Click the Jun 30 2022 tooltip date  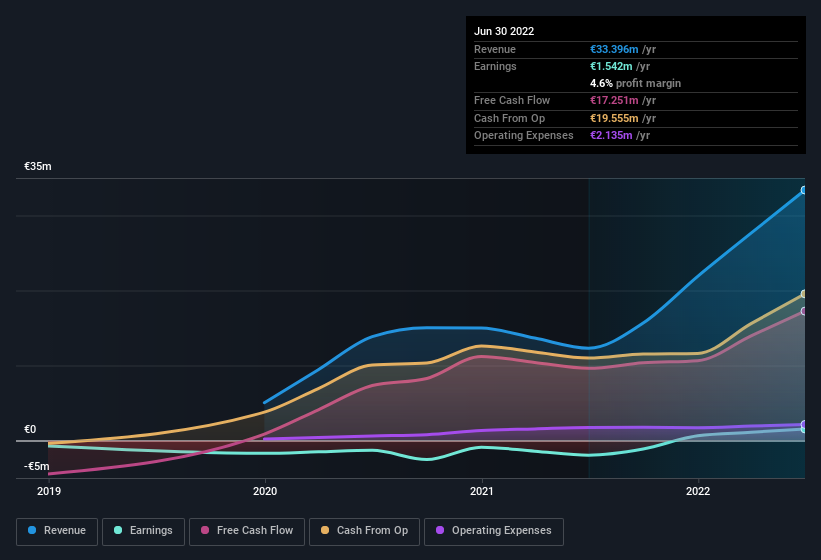[504, 31]
